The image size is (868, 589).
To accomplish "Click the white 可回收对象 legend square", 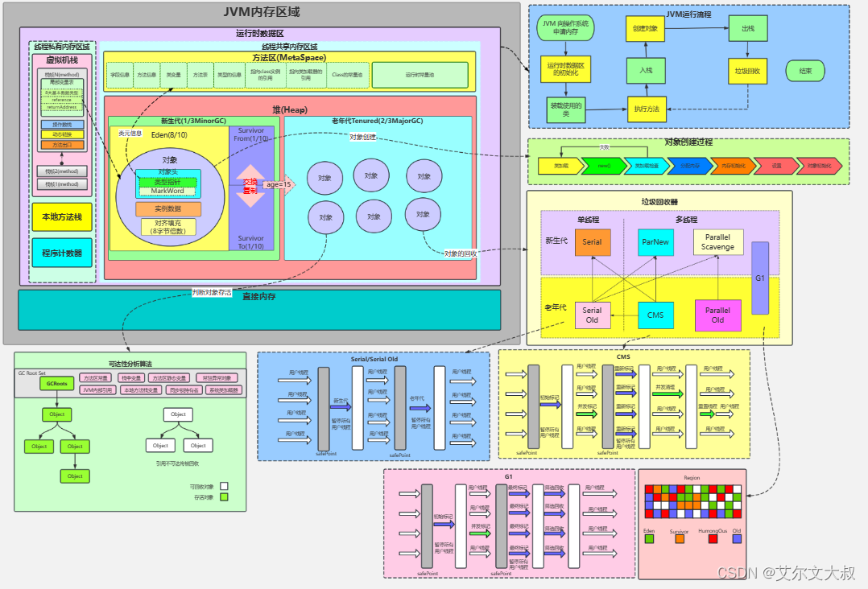I will [x=224, y=486].
